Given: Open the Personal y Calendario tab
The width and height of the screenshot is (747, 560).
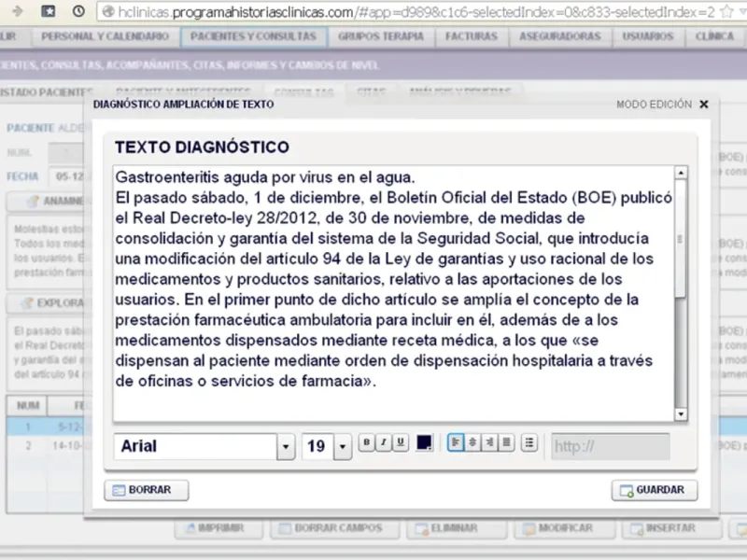Looking at the screenshot, I should (106, 36).
